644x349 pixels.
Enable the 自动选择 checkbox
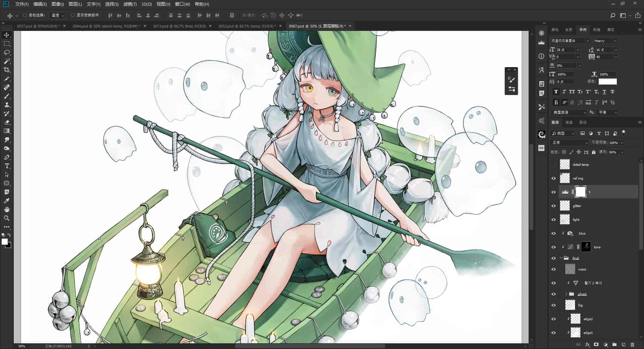(x=25, y=15)
